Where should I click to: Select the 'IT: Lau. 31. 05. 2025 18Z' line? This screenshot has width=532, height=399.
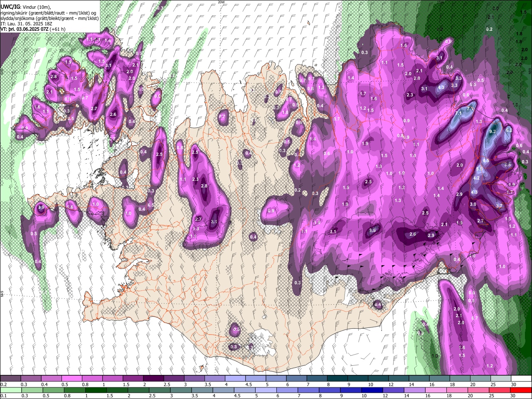[x=26, y=24]
